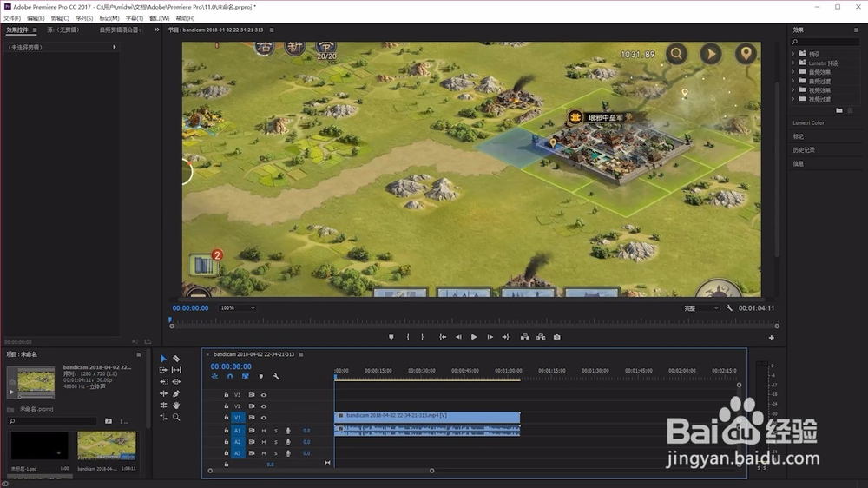Show hidden panel tabs via double chevron
The width and height of the screenshot is (868, 488).
[x=156, y=30]
